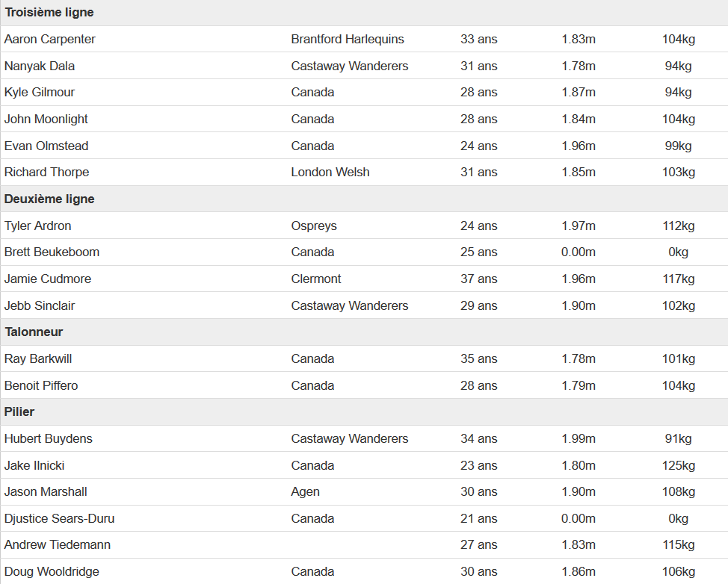Open the Djustice Sears-Duru player name
The height and width of the screenshot is (584, 728).
click(60, 518)
